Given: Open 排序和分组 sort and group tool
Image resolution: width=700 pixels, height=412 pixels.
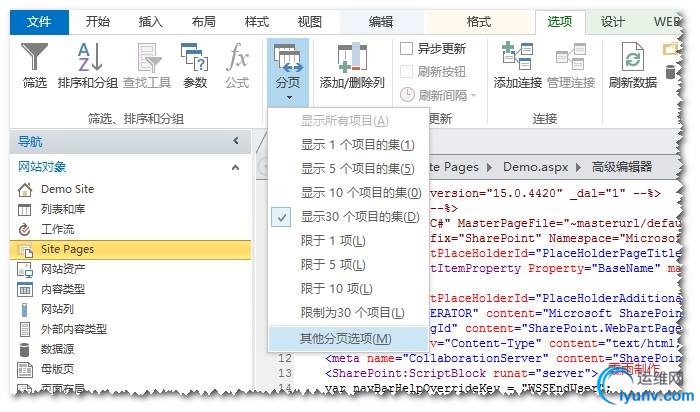Looking at the screenshot, I should point(88,65).
